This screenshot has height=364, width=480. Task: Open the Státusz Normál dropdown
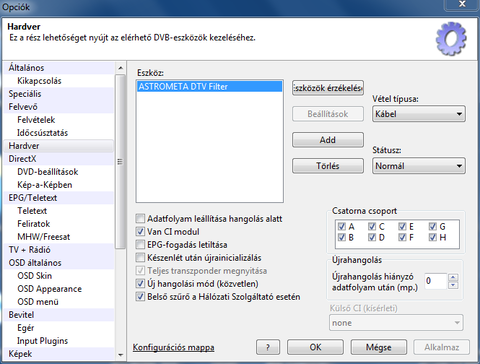click(x=419, y=166)
